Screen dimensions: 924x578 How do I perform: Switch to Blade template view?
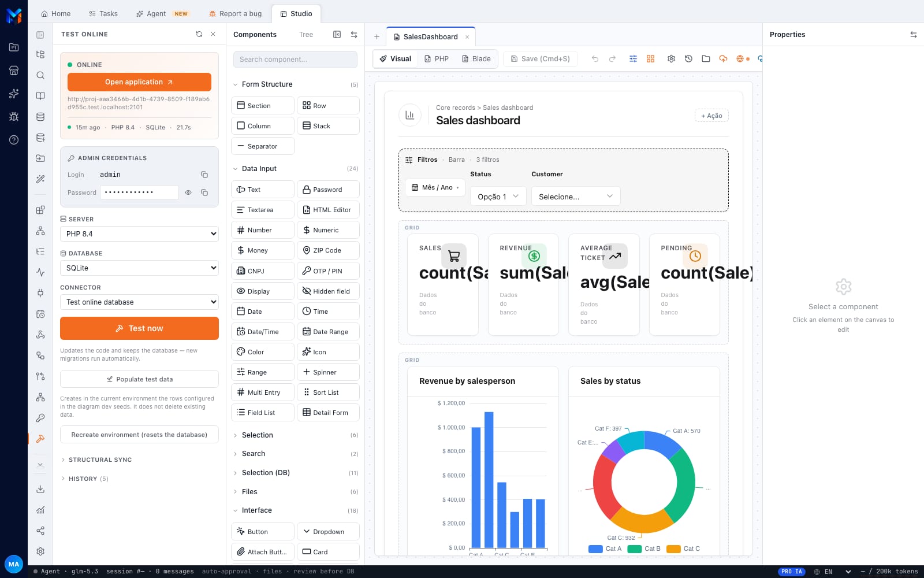(476, 59)
